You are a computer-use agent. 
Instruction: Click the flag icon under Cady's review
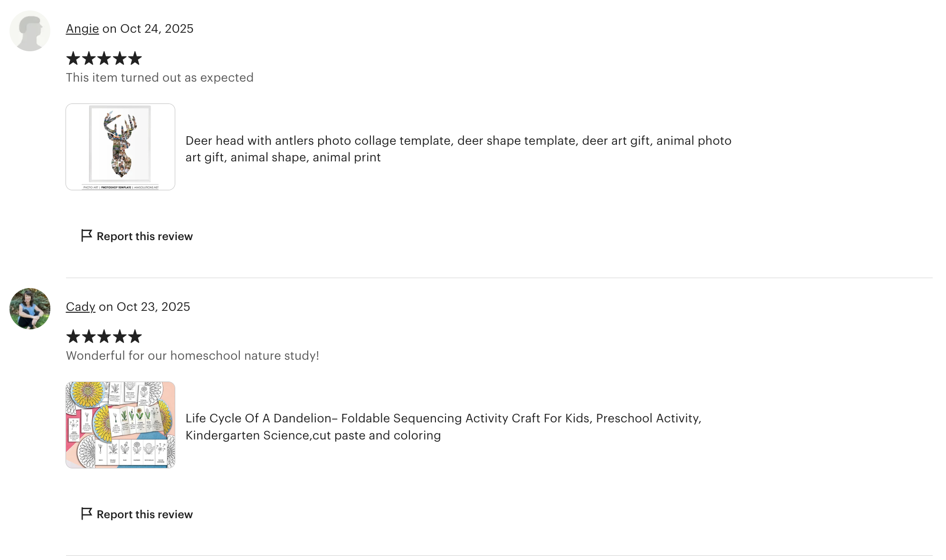click(x=86, y=514)
